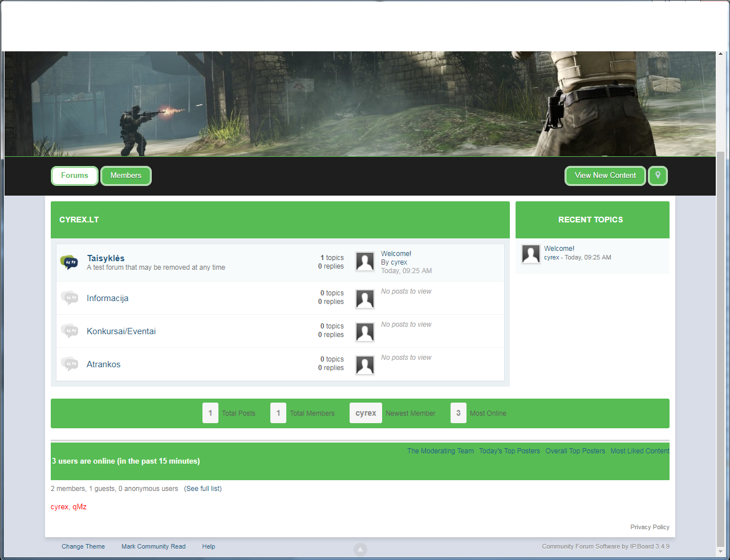The image size is (730, 560).
Task: Open Community Forum Software by IP.Board link
Action: point(606,546)
